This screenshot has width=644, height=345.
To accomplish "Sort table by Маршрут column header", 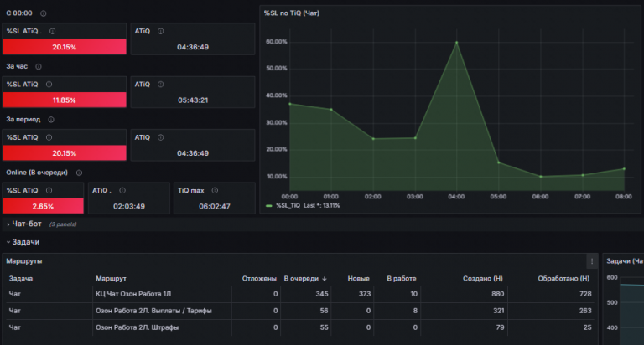I will click(x=111, y=279).
